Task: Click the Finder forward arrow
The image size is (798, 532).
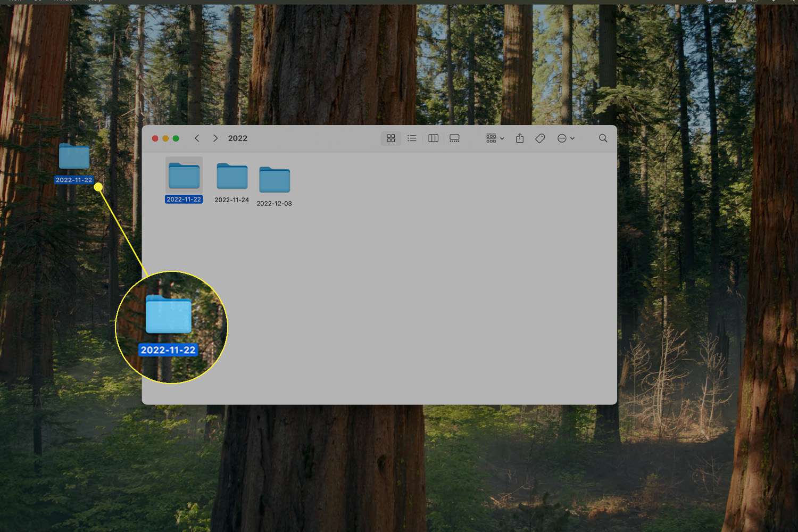Action: (x=215, y=138)
